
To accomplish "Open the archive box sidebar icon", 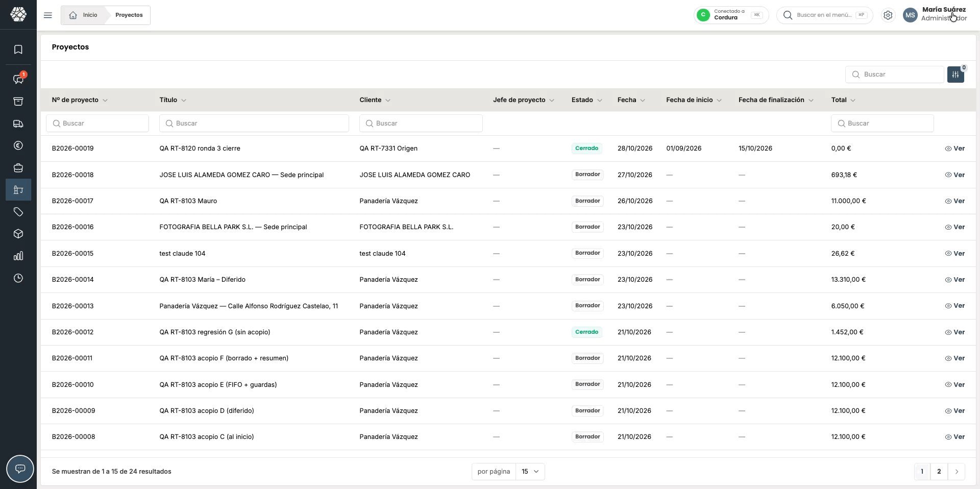I will click(x=18, y=102).
